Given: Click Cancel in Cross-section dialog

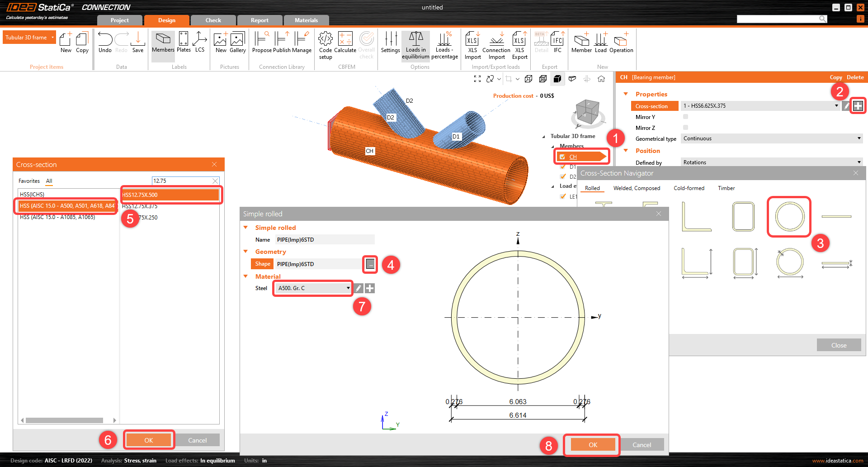Looking at the screenshot, I should (x=197, y=440).
